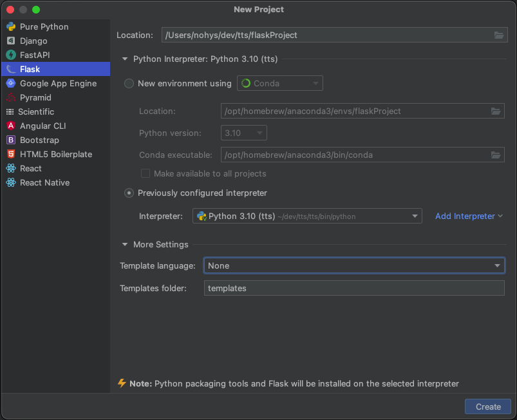This screenshot has height=420, width=517.
Task: Select the New environment using radio button
Action: click(129, 84)
